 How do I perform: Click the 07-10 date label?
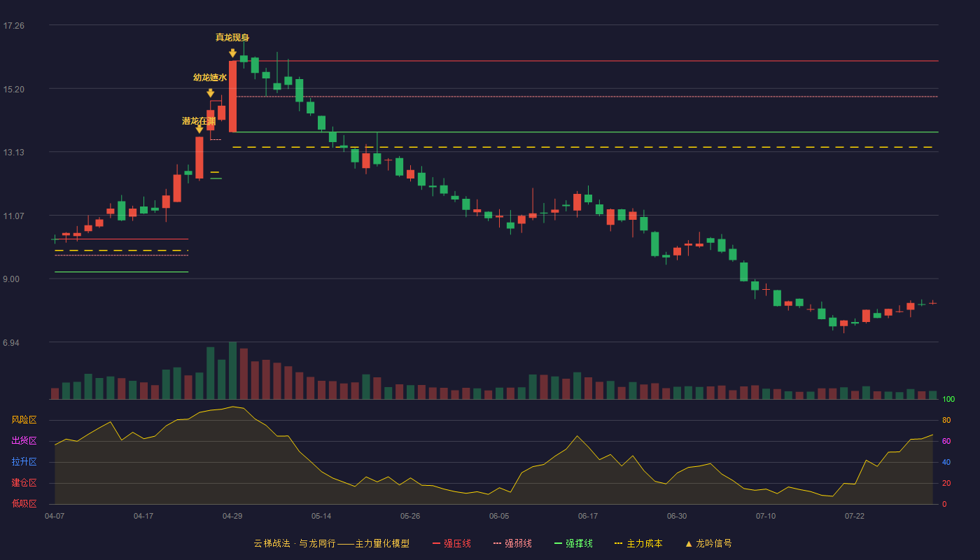click(x=766, y=516)
